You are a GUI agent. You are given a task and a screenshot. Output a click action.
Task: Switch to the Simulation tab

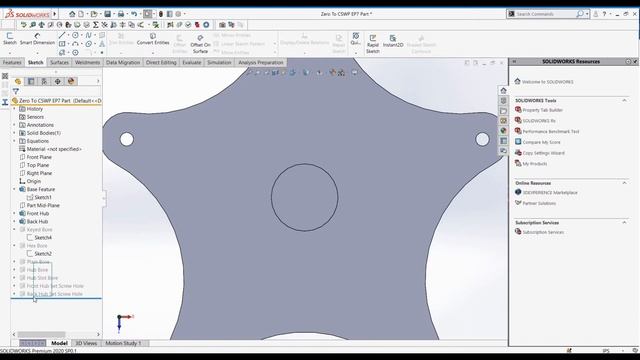(x=219, y=62)
